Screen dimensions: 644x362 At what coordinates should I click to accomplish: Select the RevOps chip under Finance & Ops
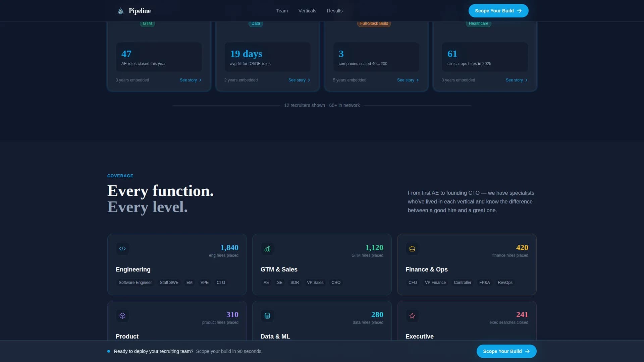[x=505, y=282]
